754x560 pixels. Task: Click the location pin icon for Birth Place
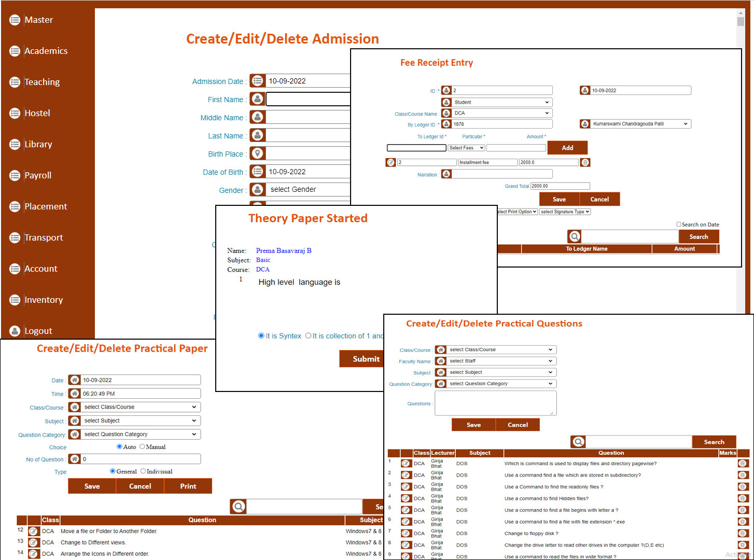[257, 153]
